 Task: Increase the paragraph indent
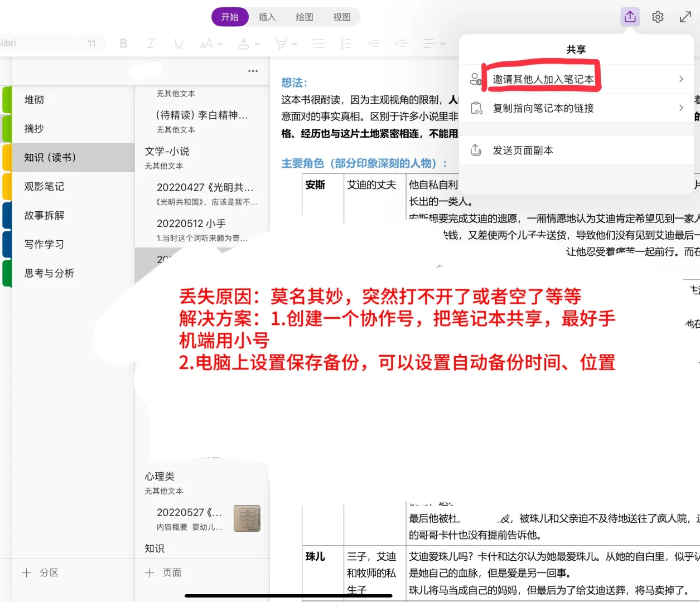pos(402,43)
